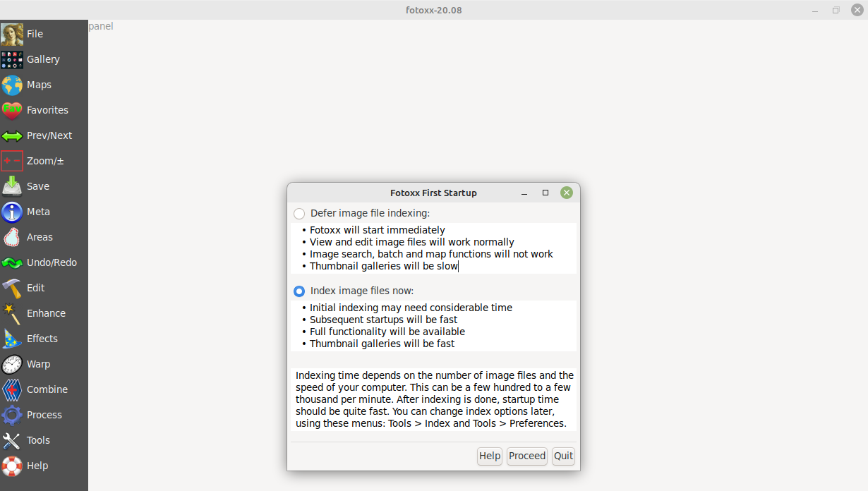Click text 'Initial indexing may need considerable time'
The image size is (868, 491).
[x=411, y=308]
